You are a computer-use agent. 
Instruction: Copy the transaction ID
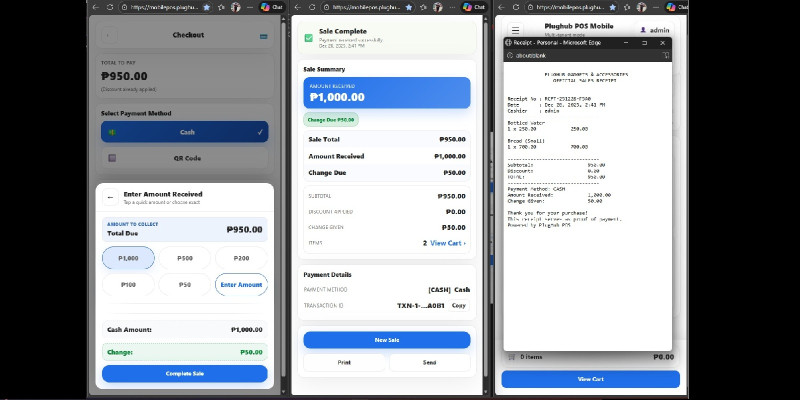458,305
